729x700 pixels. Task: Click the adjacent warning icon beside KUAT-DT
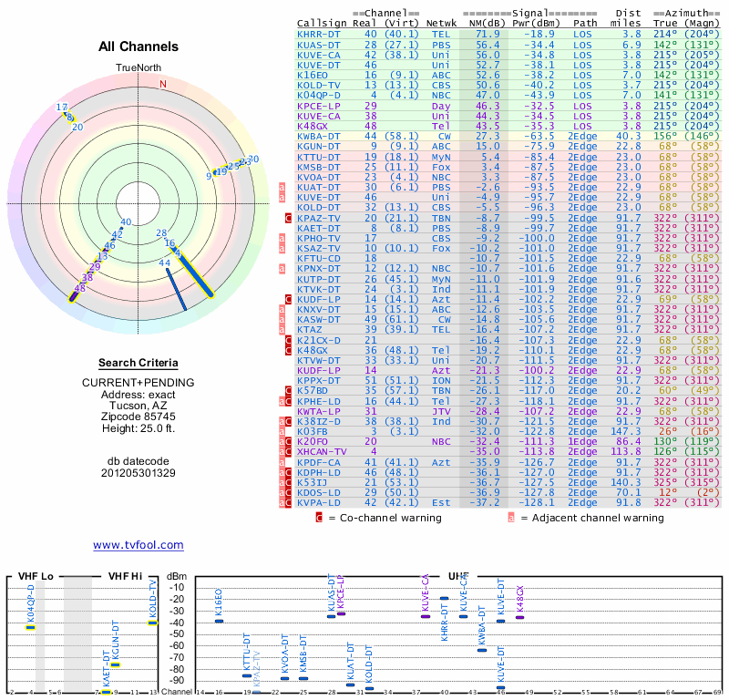[282, 188]
